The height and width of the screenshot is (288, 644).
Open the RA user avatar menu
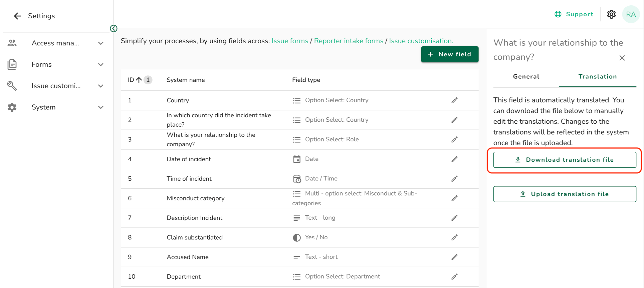[x=631, y=14]
